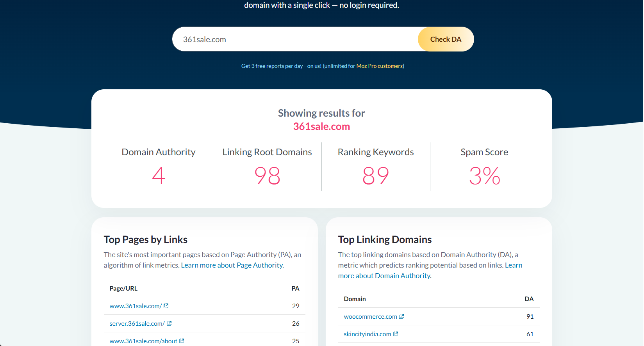644x346 pixels.
Task: Click the PA column header
Action: pyautogui.click(x=295, y=289)
